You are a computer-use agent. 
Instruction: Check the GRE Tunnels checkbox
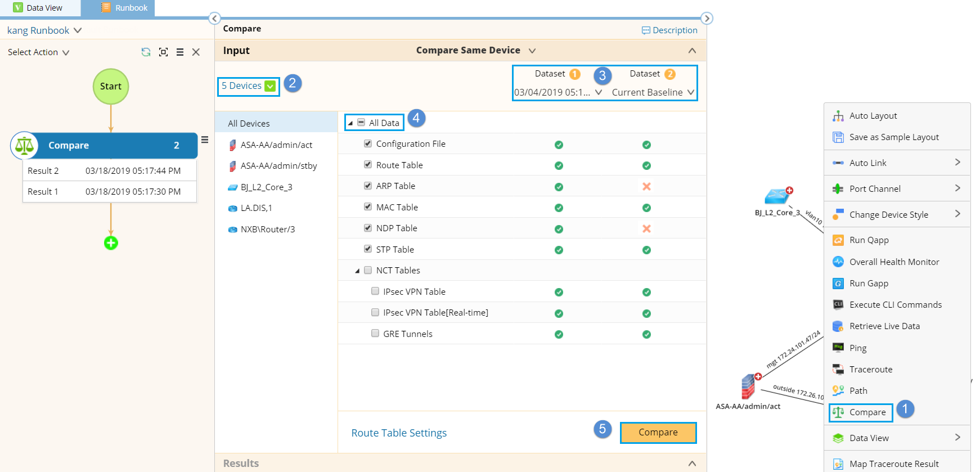pyautogui.click(x=375, y=334)
